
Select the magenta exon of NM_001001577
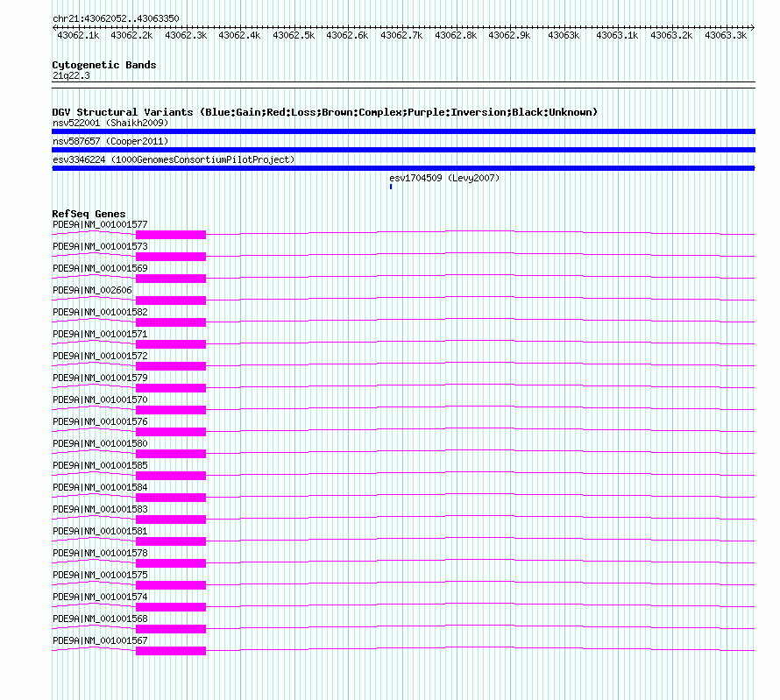point(171,235)
